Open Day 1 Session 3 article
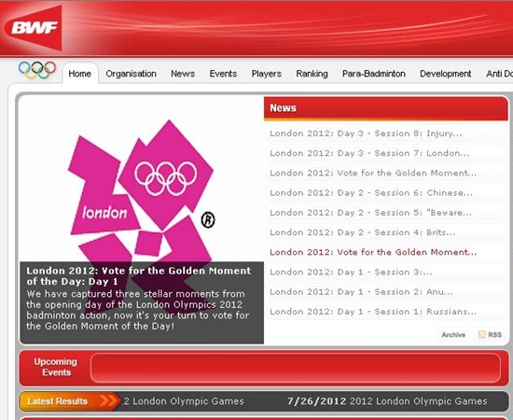The width and height of the screenshot is (513, 420). (351, 272)
